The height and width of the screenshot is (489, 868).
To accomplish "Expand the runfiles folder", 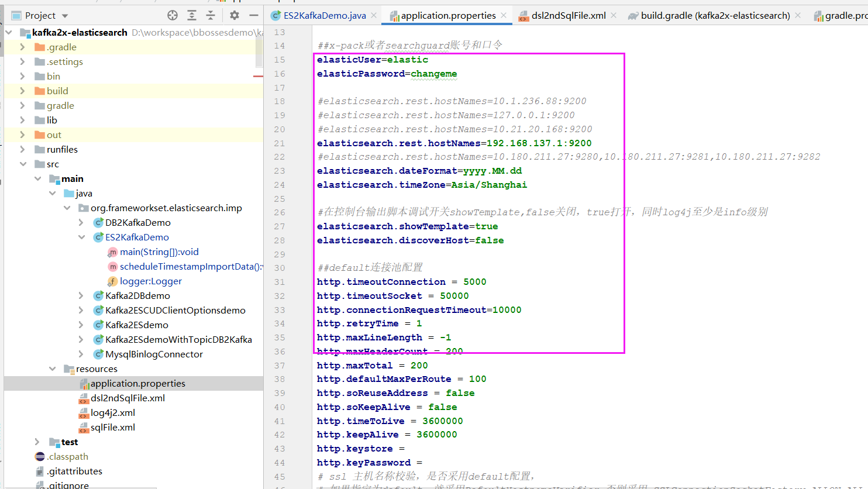I will pos(22,149).
